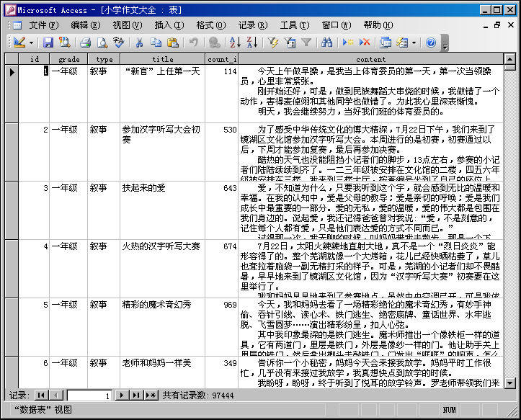Select the count_i column header
521x420 pixels.
tap(222, 59)
